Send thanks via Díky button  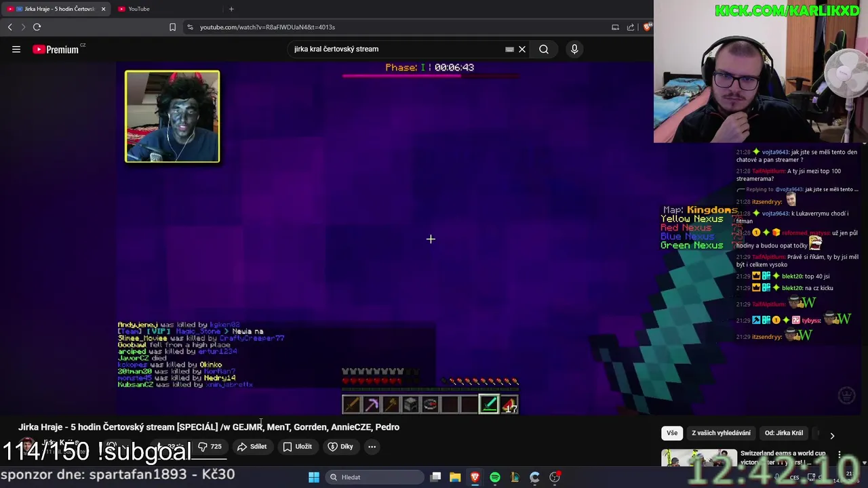[x=340, y=447]
